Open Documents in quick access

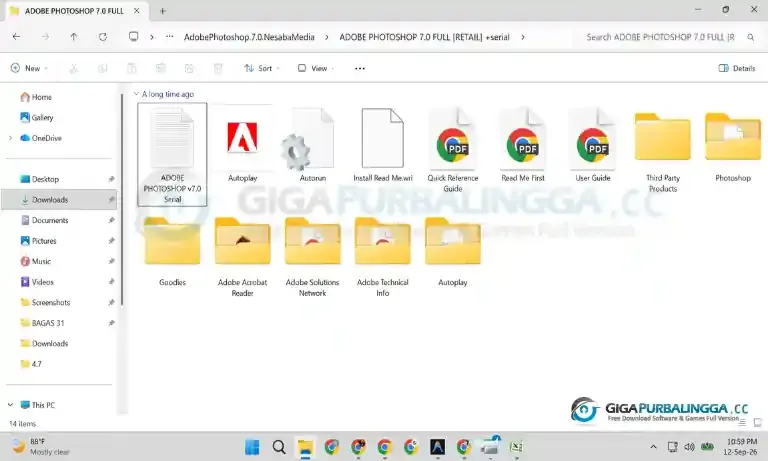[x=44, y=220]
